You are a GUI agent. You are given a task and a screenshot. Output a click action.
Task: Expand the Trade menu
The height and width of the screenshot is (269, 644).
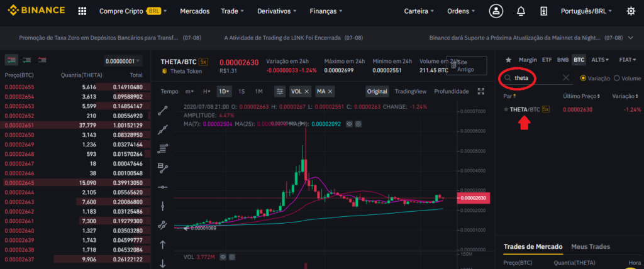click(232, 11)
